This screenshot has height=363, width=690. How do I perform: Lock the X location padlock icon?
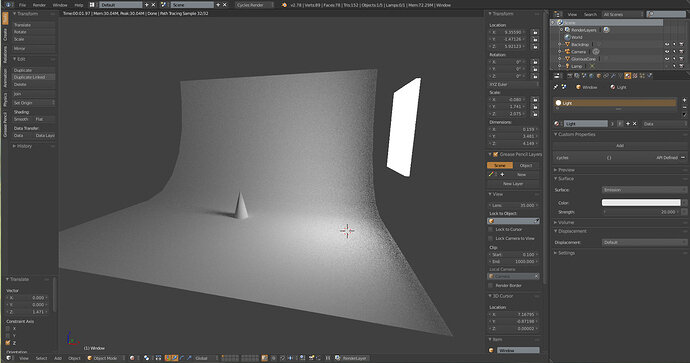(x=535, y=32)
